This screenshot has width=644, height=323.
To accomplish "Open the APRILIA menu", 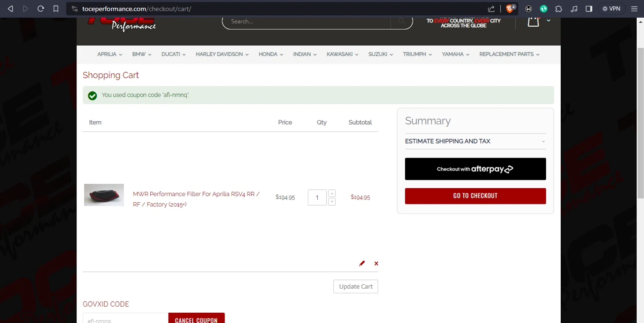I will pos(109,54).
